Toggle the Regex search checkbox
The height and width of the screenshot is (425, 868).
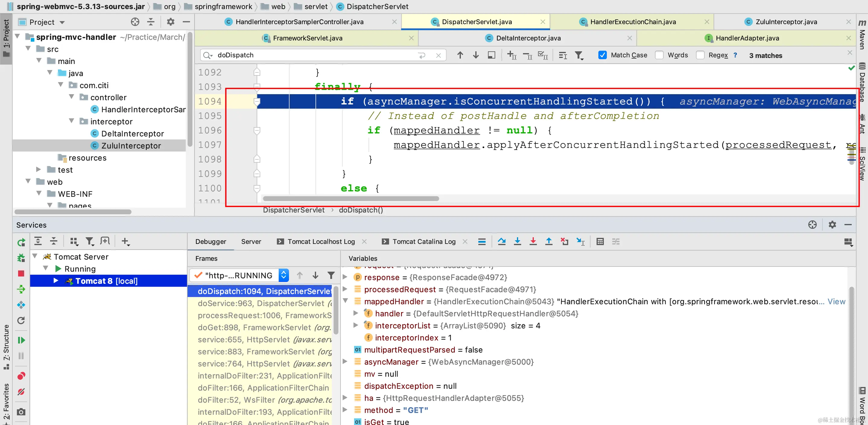click(x=700, y=55)
